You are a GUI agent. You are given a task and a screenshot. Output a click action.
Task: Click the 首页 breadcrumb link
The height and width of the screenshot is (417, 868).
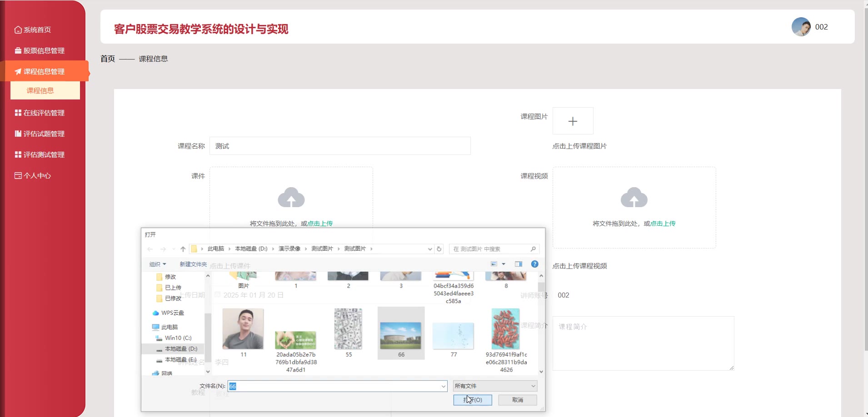pos(108,59)
